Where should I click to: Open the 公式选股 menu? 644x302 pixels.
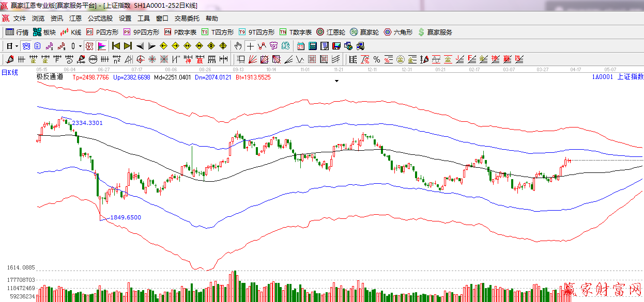click(100, 18)
